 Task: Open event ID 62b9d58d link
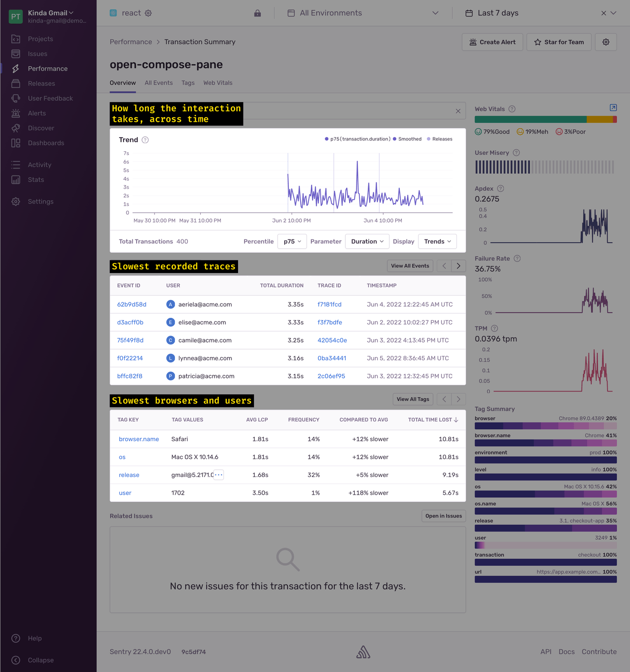132,304
